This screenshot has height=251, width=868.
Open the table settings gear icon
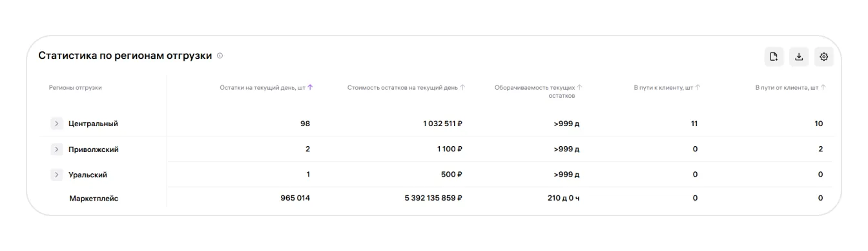(824, 57)
